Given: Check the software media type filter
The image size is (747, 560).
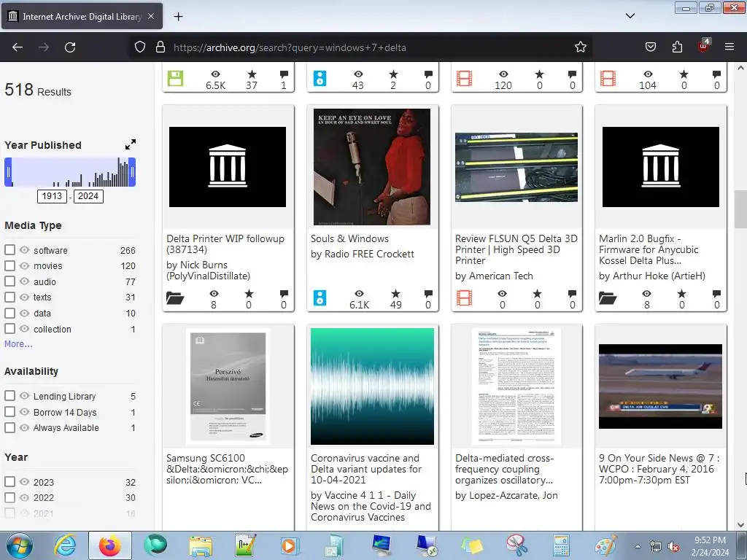Looking at the screenshot, I should pyautogui.click(x=9, y=250).
